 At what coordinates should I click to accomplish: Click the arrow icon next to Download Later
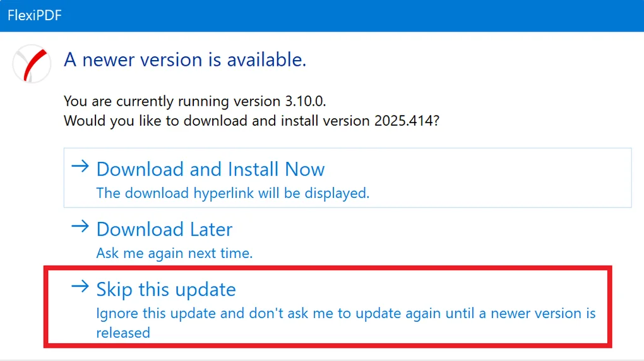[80, 227]
